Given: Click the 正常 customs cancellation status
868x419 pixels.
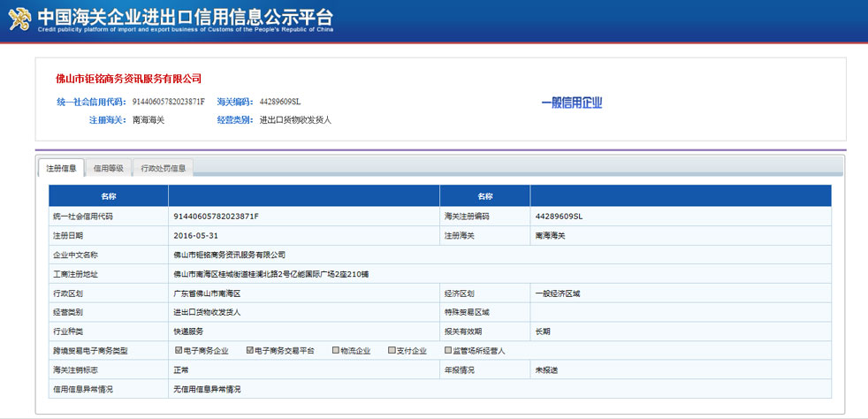Looking at the screenshot, I should [181, 369].
